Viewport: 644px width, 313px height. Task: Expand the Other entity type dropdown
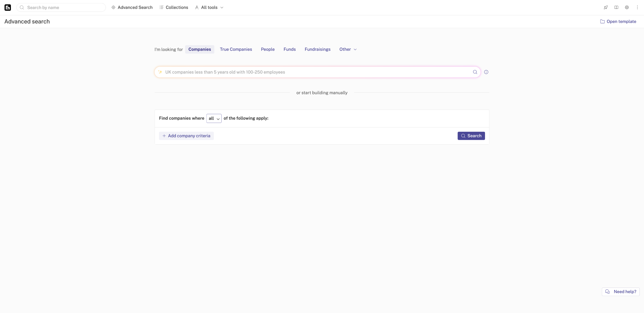(348, 49)
